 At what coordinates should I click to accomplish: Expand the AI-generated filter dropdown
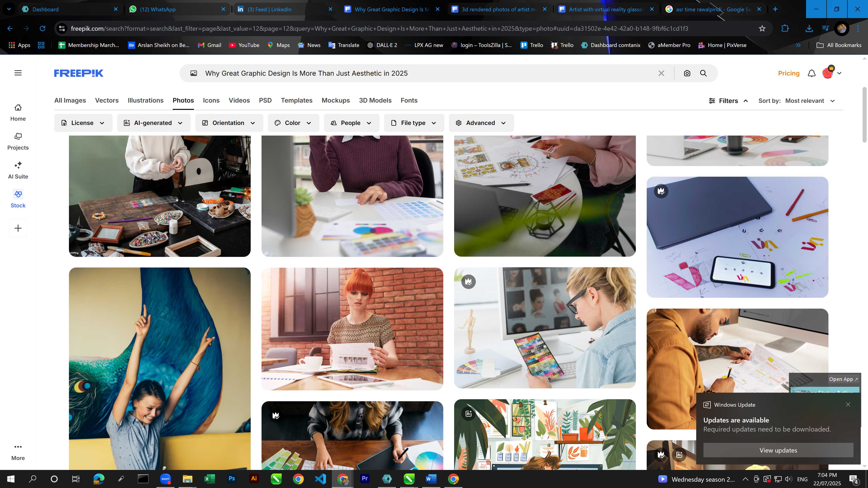[x=154, y=123]
